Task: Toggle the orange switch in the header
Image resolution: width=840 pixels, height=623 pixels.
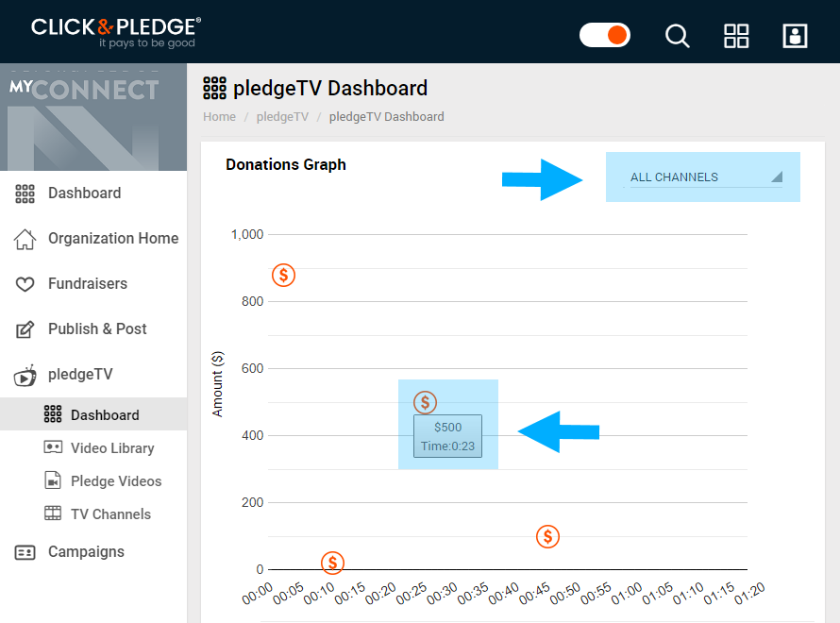Action: tap(604, 35)
